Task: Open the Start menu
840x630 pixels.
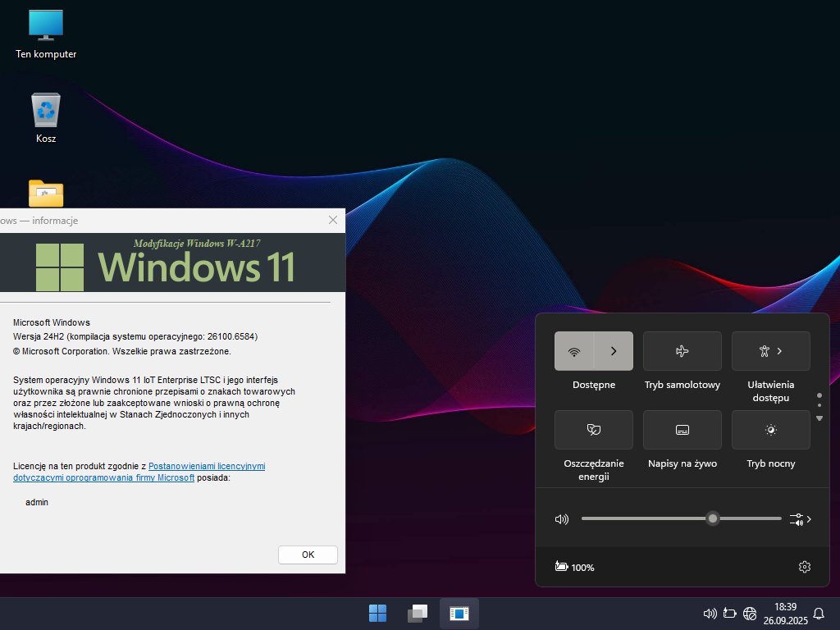Action: click(377, 613)
